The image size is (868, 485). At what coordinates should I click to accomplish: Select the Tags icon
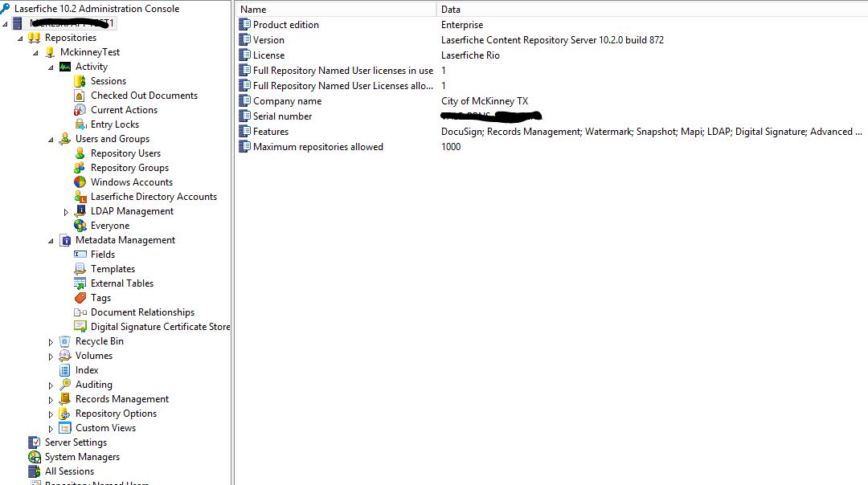pos(80,298)
